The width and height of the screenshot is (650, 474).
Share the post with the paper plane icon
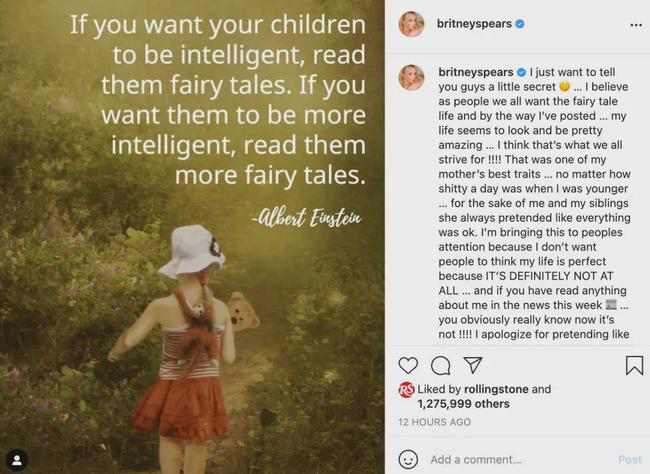tap(473, 366)
